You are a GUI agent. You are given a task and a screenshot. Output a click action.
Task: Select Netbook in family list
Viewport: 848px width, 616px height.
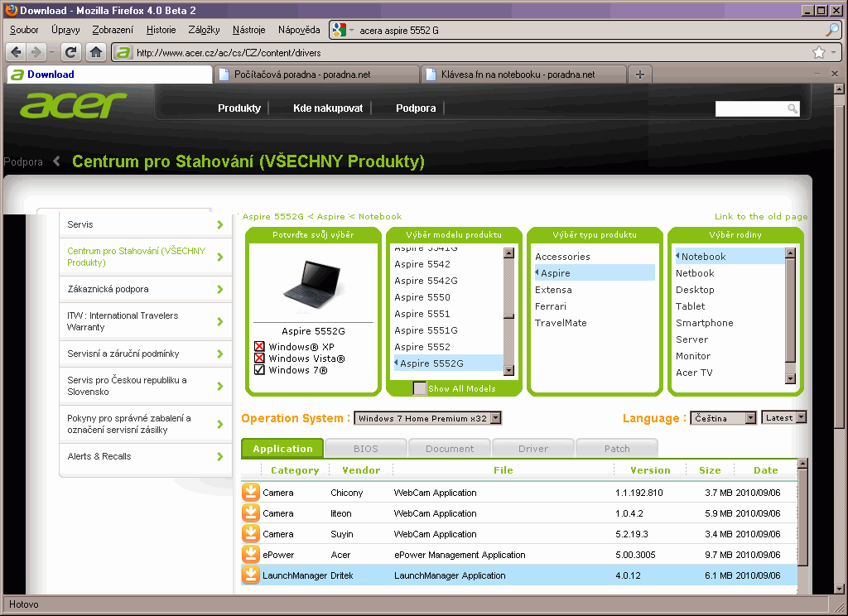tap(695, 274)
